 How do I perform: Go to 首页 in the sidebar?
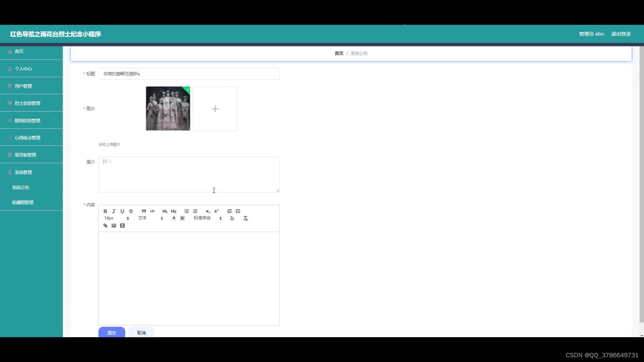[31, 51]
